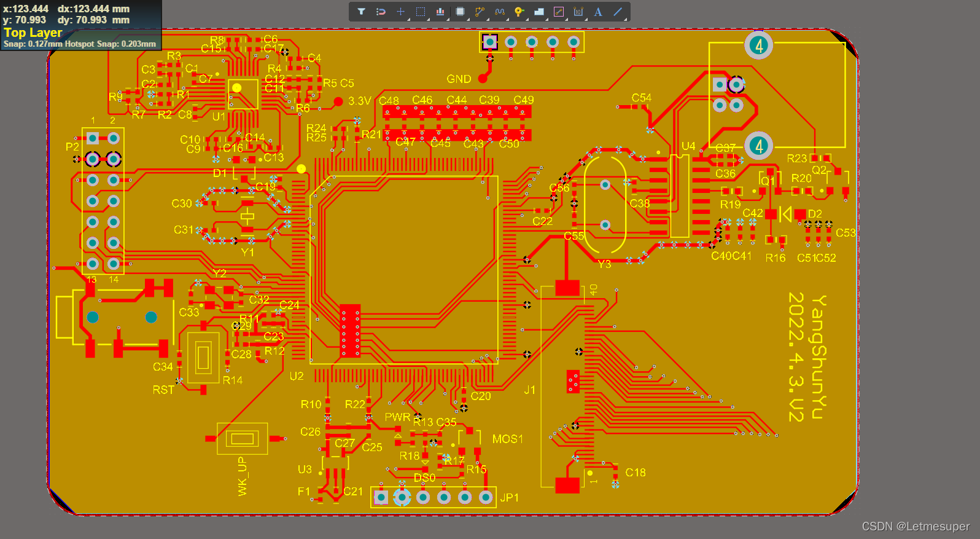This screenshot has width=980, height=539.
Task: Activate the dashed Select Rectangle tool
Action: (x=421, y=12)
